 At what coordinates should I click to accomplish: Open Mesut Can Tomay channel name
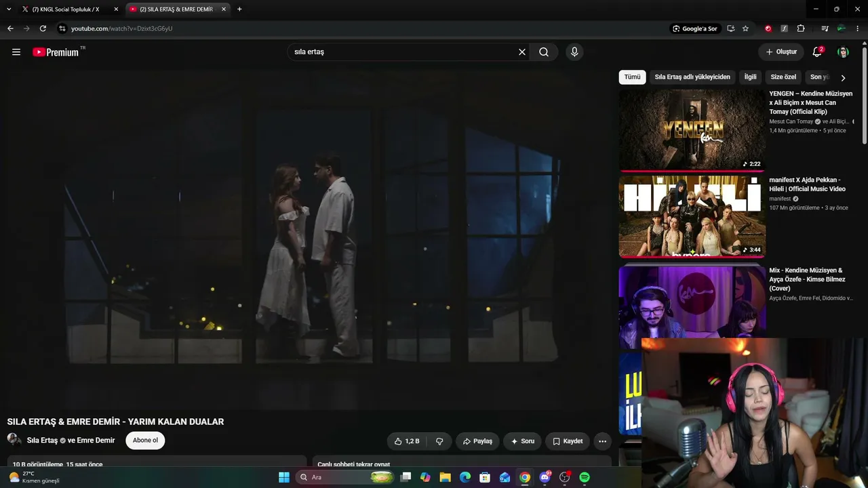point(791,122)
